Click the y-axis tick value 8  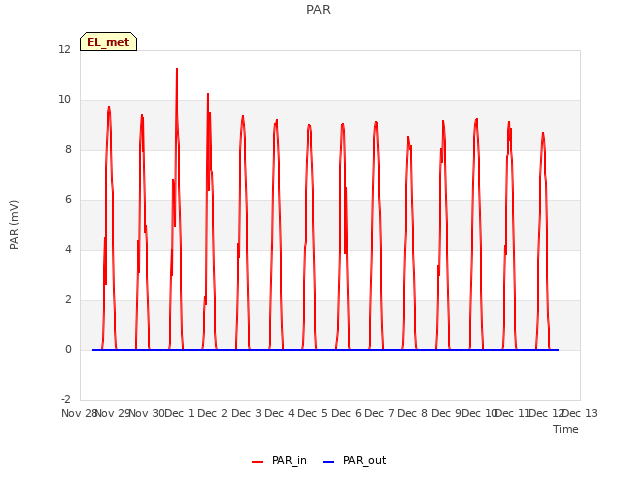coord(68,149)
